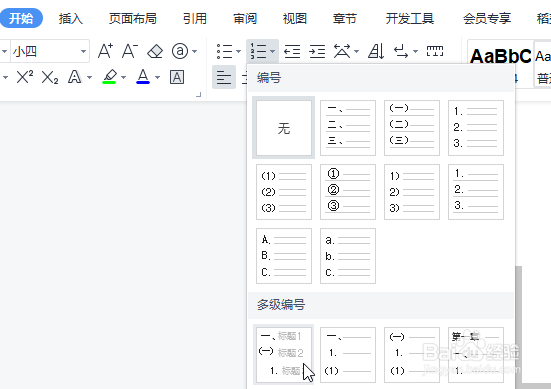Collapse the numbering dropdown arrow

click(273, 52)
